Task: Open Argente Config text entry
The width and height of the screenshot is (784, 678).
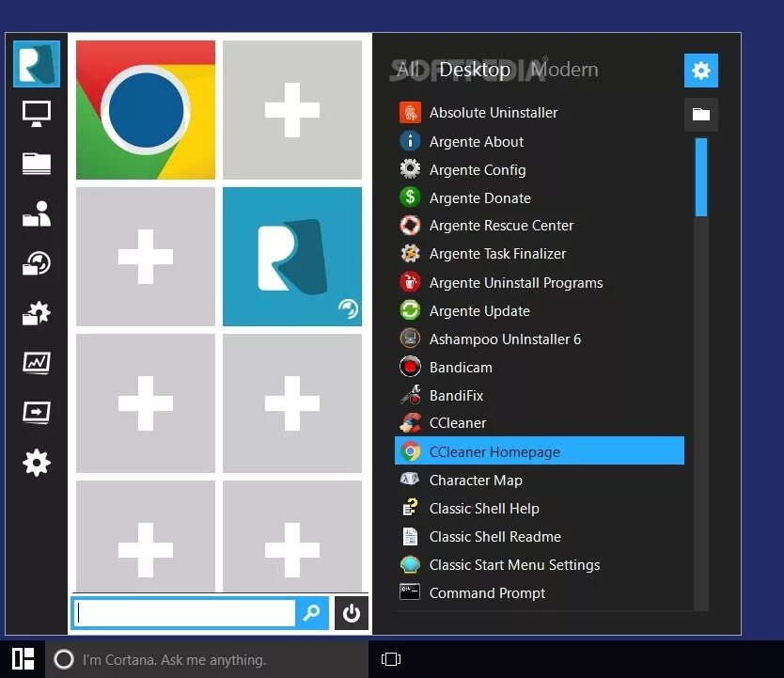Action: 478,170
